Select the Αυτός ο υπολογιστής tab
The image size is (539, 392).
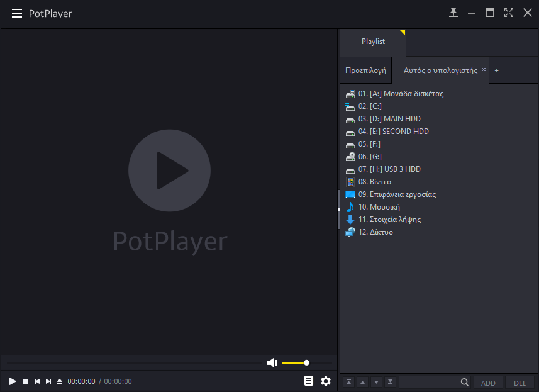(x=440, y=70)
